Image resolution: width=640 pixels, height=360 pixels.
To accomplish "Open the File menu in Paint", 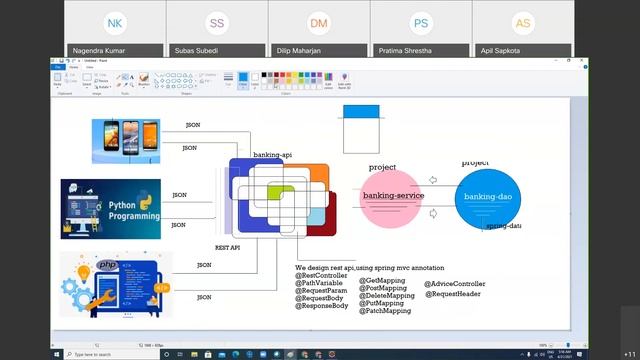I will pos(58,67).
